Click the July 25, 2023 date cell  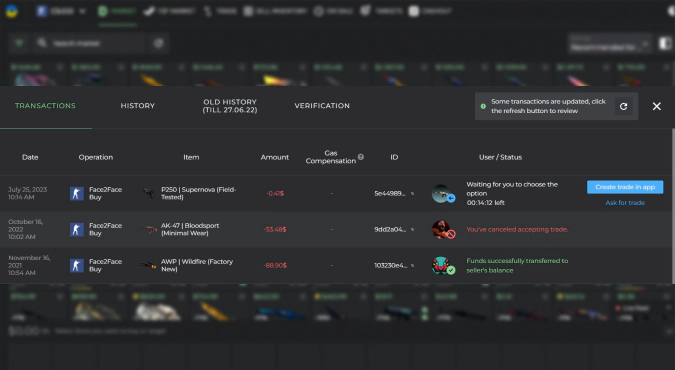28,193
